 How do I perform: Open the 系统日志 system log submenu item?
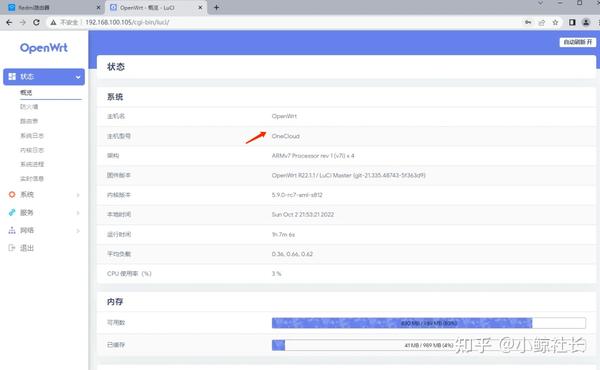click(32, 135)
